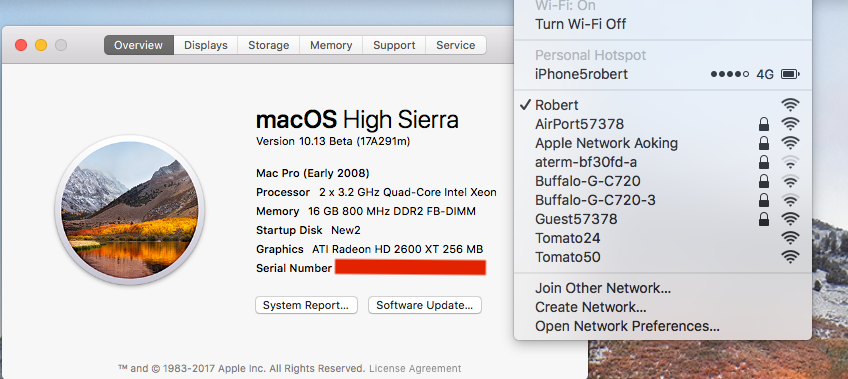
Task: Click the Wi-Fi signal icon for Tomato24
Action: click(x=790, y=238)
